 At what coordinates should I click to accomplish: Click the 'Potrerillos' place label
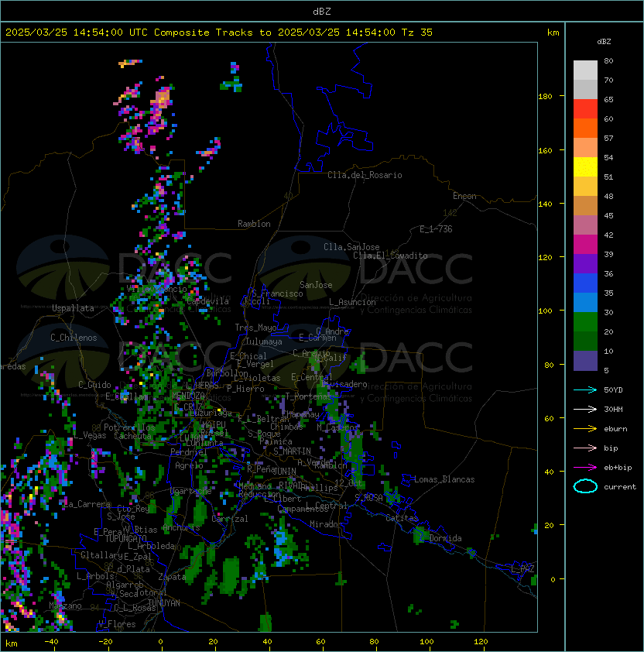click(x=129, y=427)
